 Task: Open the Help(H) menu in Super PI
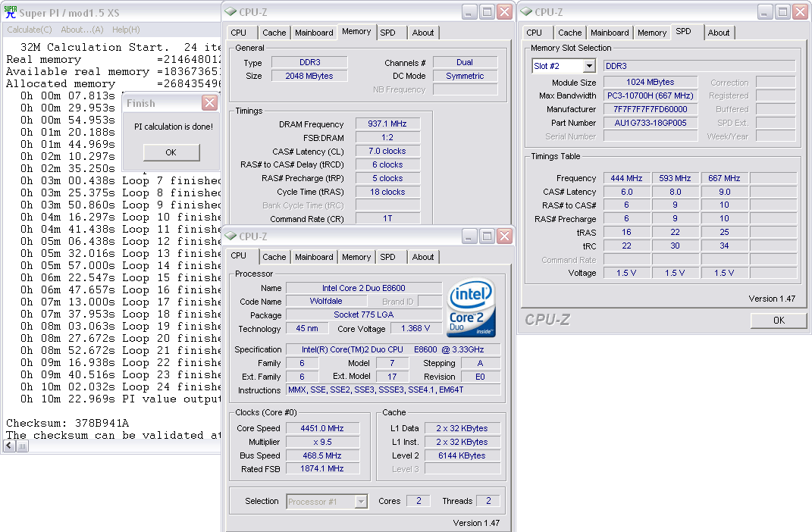[x=126, y=30]
